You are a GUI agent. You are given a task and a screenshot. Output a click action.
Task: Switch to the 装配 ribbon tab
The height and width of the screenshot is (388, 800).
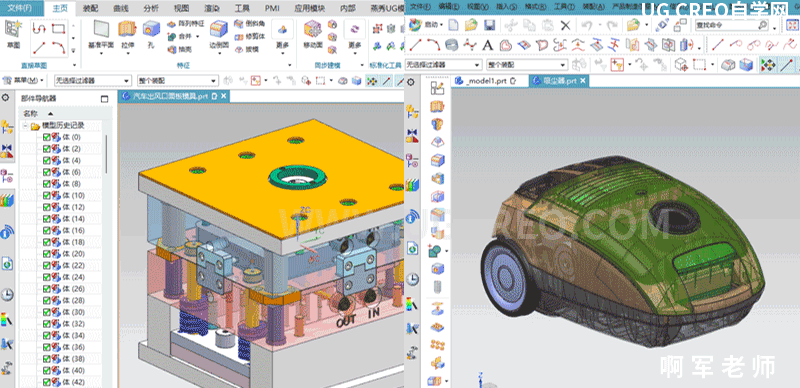click(x=90, y=8)
